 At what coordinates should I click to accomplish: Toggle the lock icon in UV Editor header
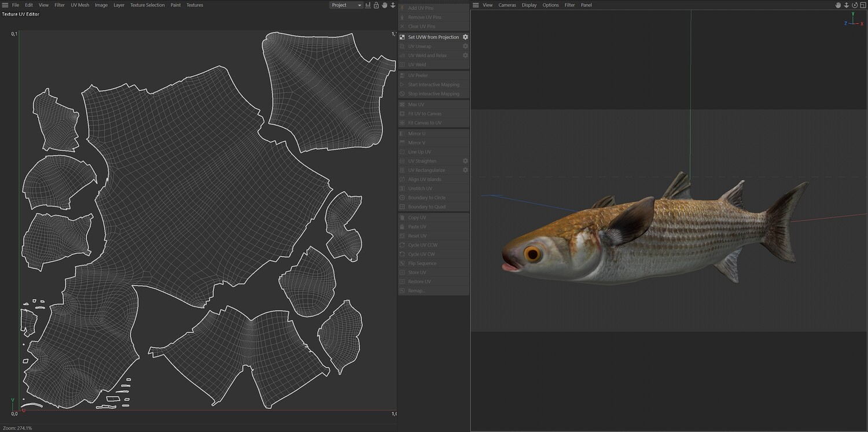(x=376, y=5)
